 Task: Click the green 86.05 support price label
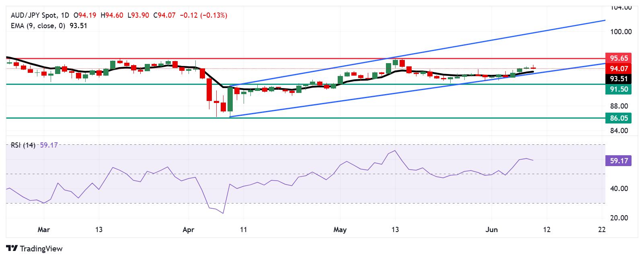pyautogui.click(x=618, y=118)
